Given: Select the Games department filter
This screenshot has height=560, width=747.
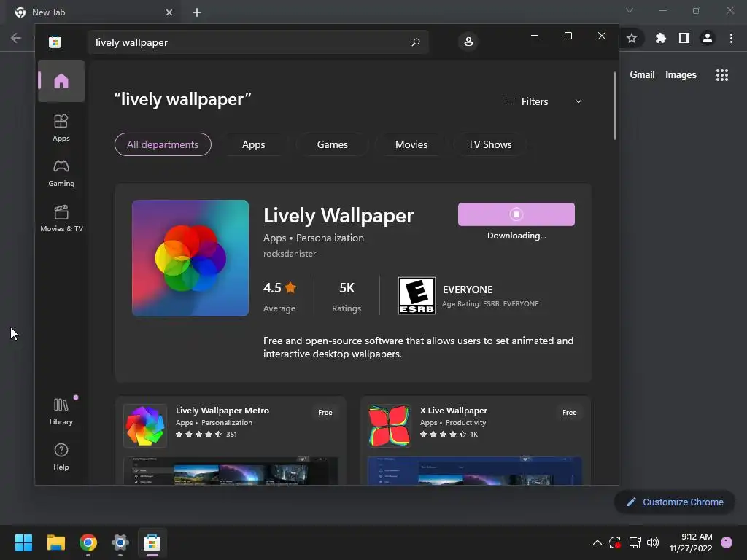Looking at the screenshot, I should click(332, 144).
